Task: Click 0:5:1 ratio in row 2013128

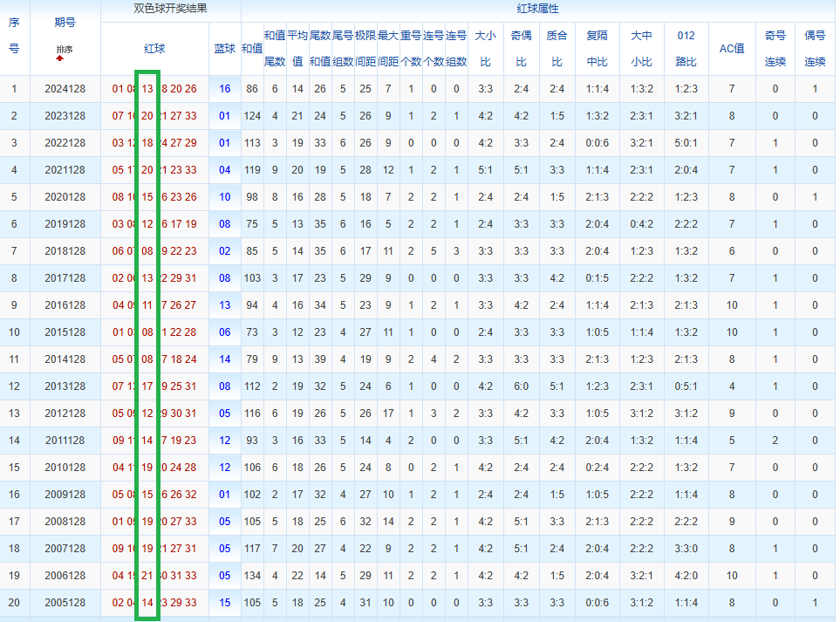Action: coord(686,386)
